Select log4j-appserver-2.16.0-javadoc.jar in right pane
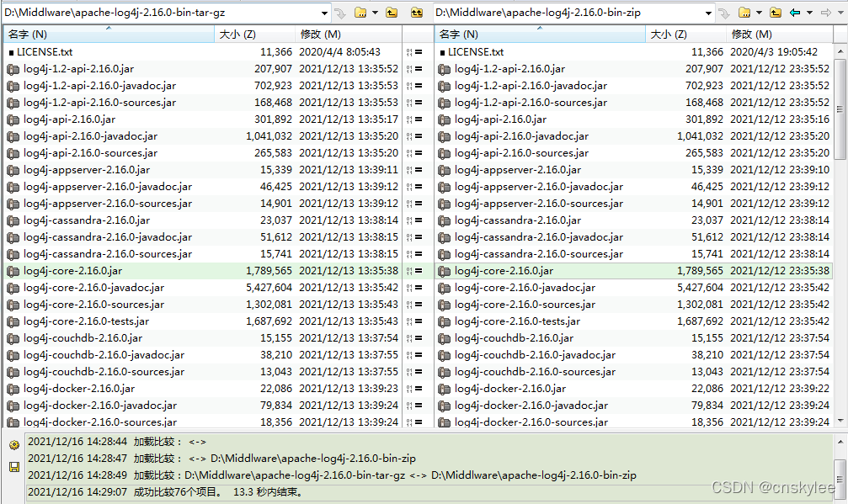The height and width of the screenshot is (504, 848). coord(539,187)
